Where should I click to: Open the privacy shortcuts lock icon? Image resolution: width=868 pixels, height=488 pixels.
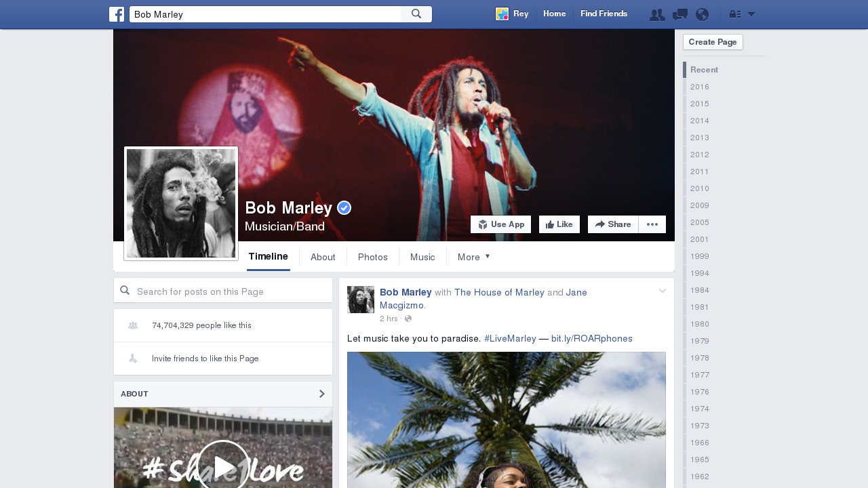click(735, 14)
